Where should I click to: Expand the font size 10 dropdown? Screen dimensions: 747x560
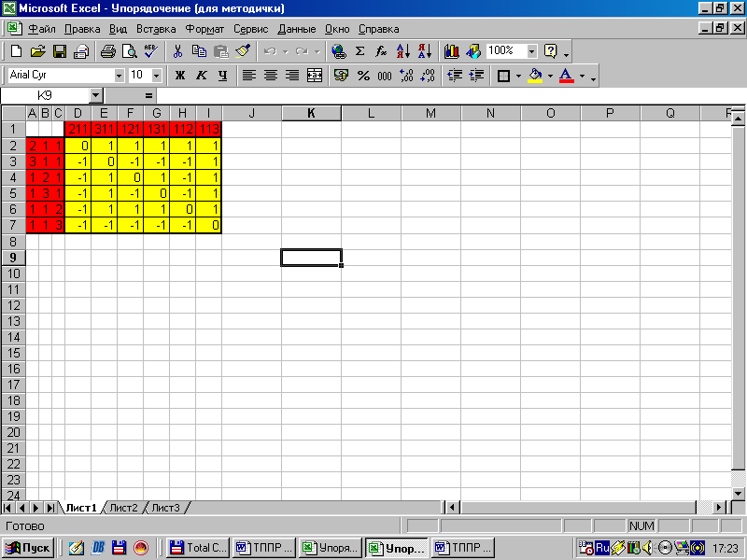[156, 76]
